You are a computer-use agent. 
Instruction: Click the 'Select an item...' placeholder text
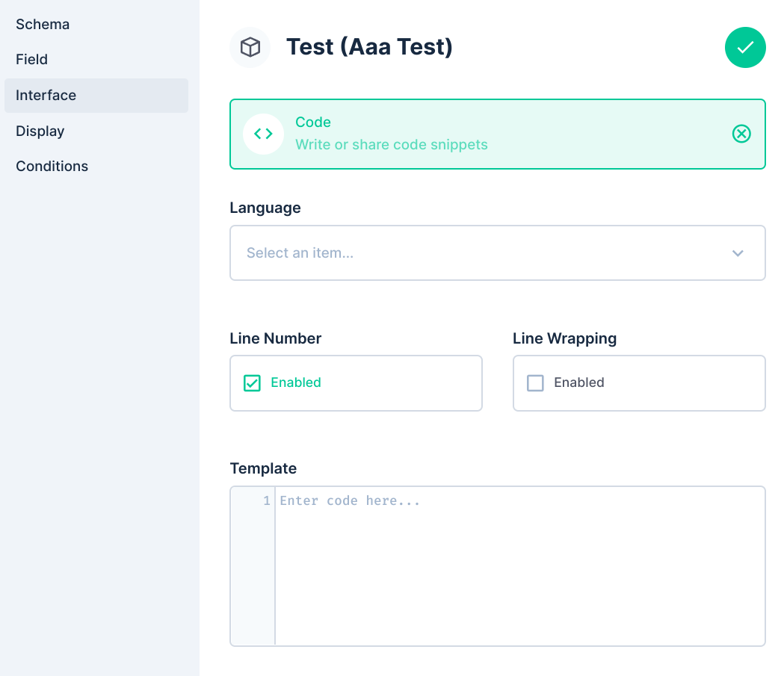point(300,252)
